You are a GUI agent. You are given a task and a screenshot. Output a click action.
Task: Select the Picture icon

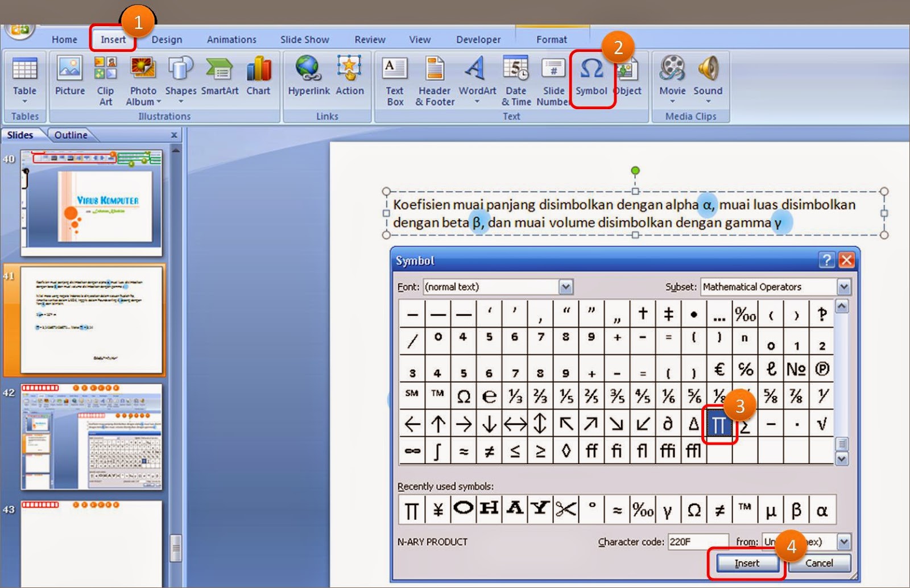(69, 77)
